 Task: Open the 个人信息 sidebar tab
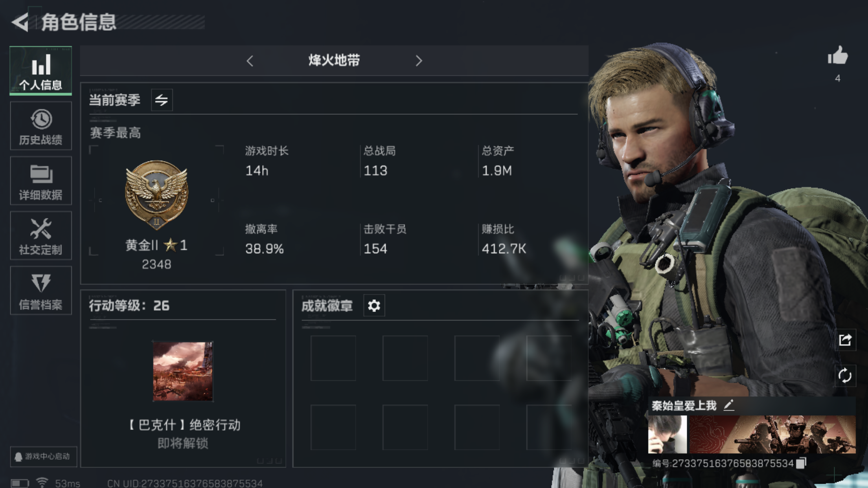(40, 71)
